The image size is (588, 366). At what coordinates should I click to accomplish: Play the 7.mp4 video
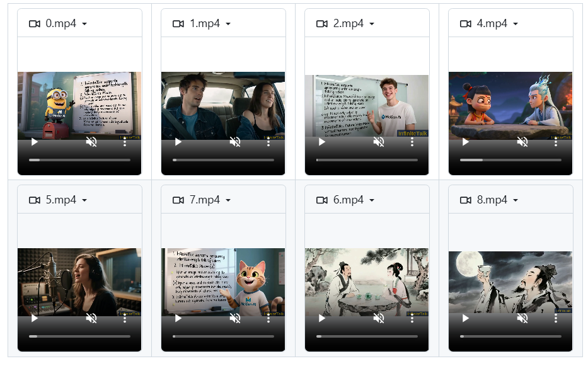coord(178,318)
